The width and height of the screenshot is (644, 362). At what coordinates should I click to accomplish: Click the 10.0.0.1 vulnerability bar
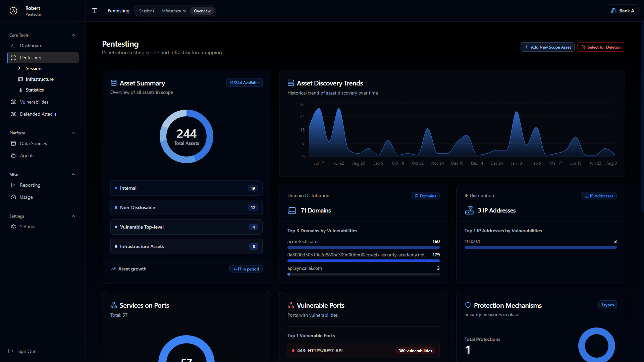541,247
